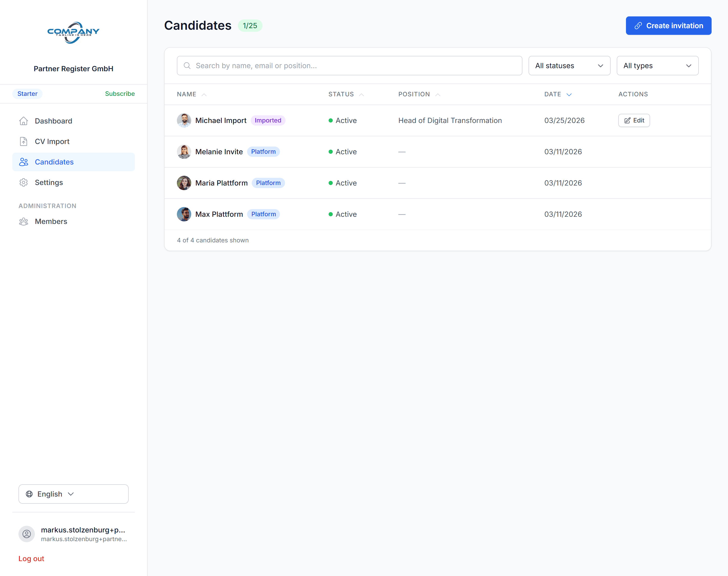Click the search magnifier icon
The height and width of the screenshot is (576, 728).
coord(187,65)
